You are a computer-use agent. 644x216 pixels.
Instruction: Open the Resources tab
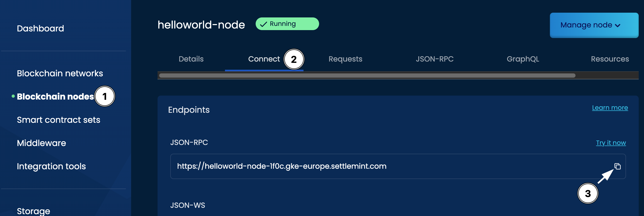click(x=610, y=59)
